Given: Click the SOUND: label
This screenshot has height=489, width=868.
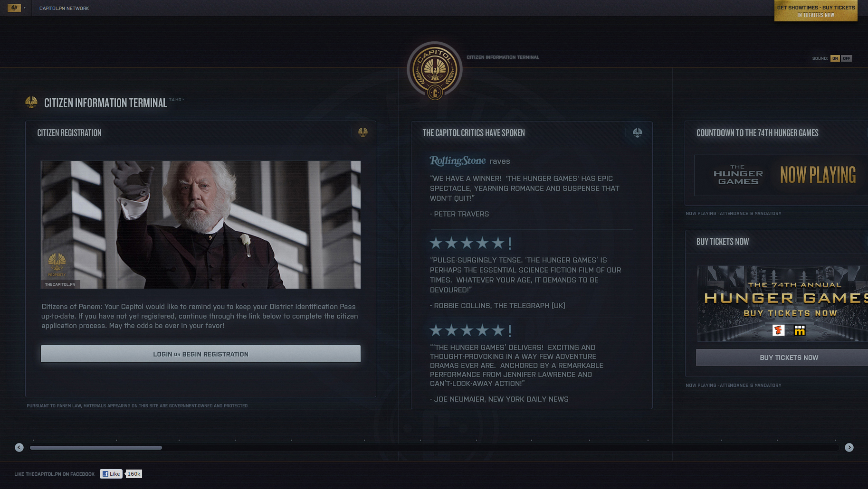Looking at the screenshot, I should point(820,58).
